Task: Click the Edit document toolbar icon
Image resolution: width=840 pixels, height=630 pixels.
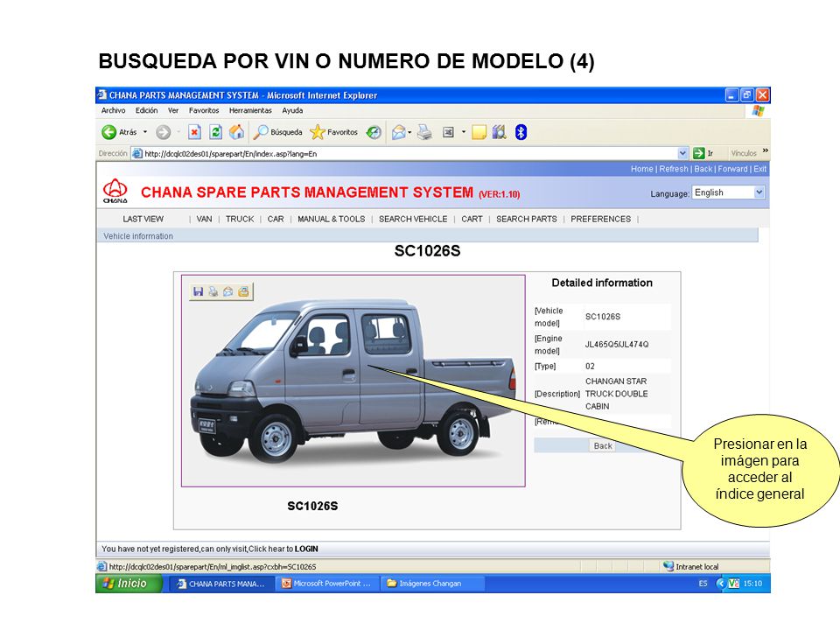Action: tap(448, 132)
